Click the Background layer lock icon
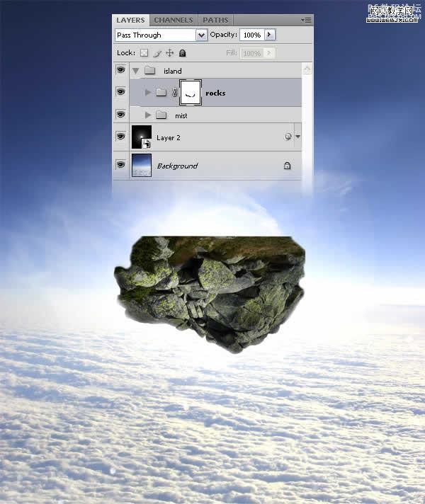425x504 pixels. point(287,166)
